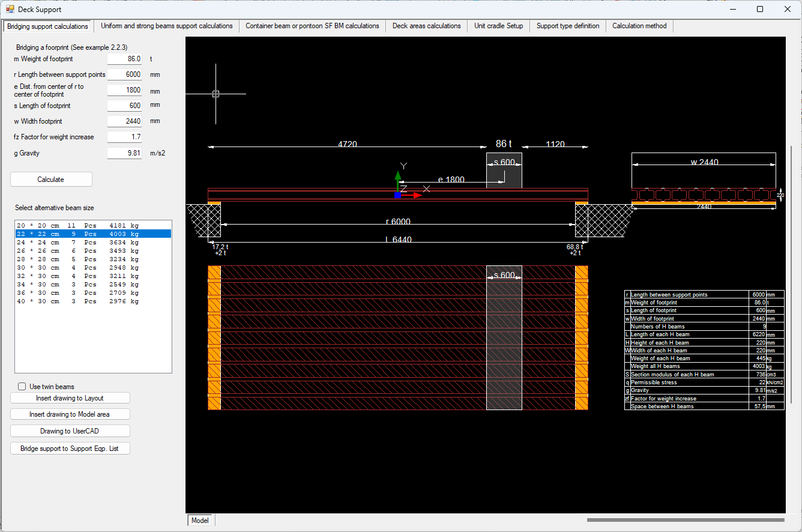
Task: Switch to Uniform and strong beams support calculations tab
Action: (167, 26)
